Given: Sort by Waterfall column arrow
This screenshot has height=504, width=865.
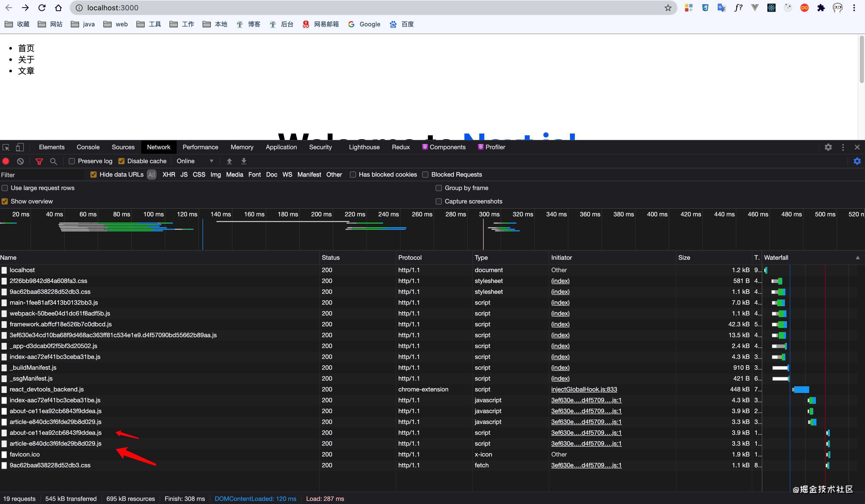Looking at the screenshot, I should (x=858, y=258).
